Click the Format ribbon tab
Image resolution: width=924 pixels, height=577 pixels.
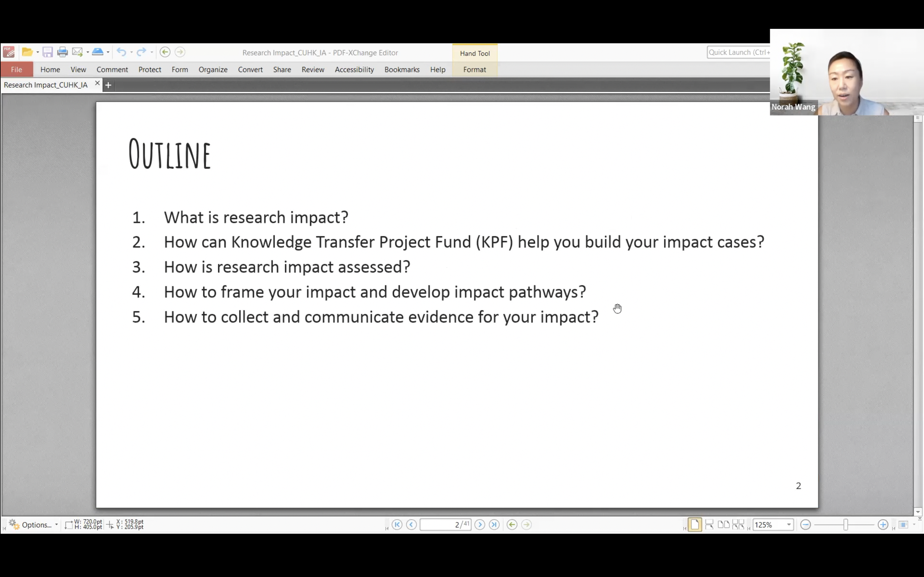point(475,69)
